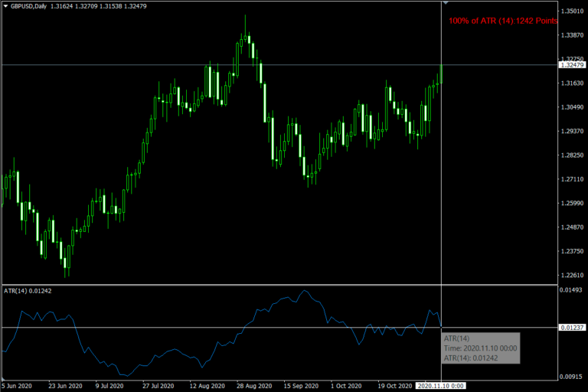
Task: Click 0.01493 on ATR scale
Action: 570,290
